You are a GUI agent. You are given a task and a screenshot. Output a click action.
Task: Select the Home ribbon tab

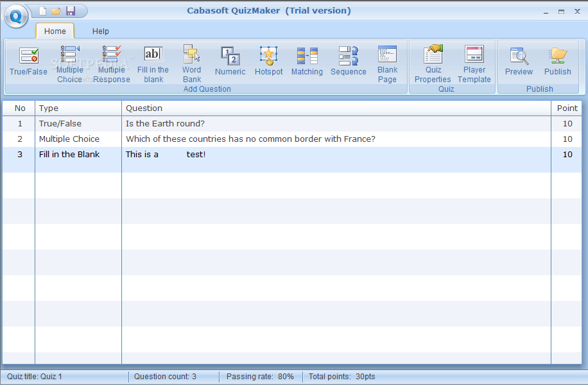point(55,31)
